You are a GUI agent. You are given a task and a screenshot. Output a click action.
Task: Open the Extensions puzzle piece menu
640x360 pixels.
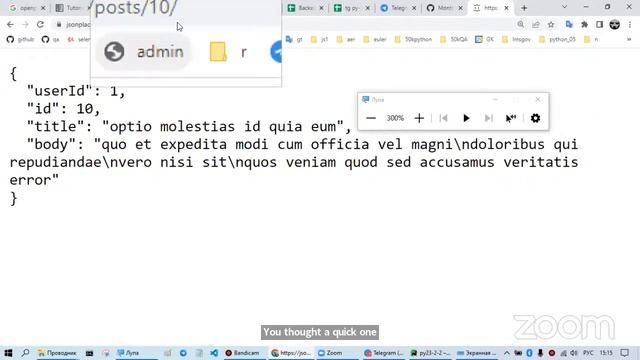point(584,24)
